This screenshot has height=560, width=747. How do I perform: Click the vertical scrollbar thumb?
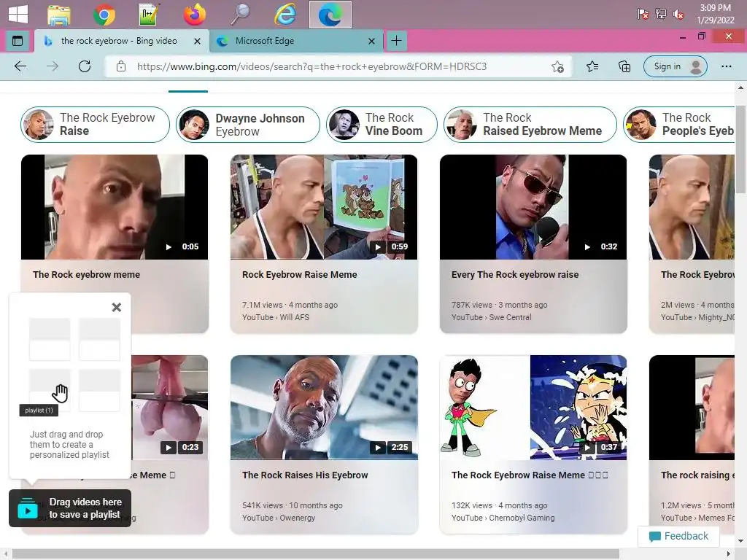[740, 150]
